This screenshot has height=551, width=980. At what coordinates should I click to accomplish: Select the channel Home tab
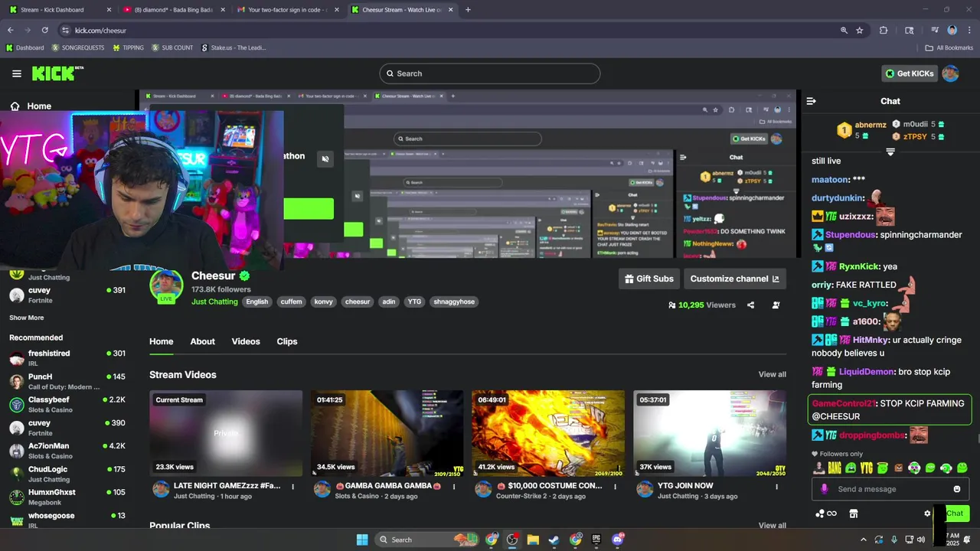click(161, 341)
